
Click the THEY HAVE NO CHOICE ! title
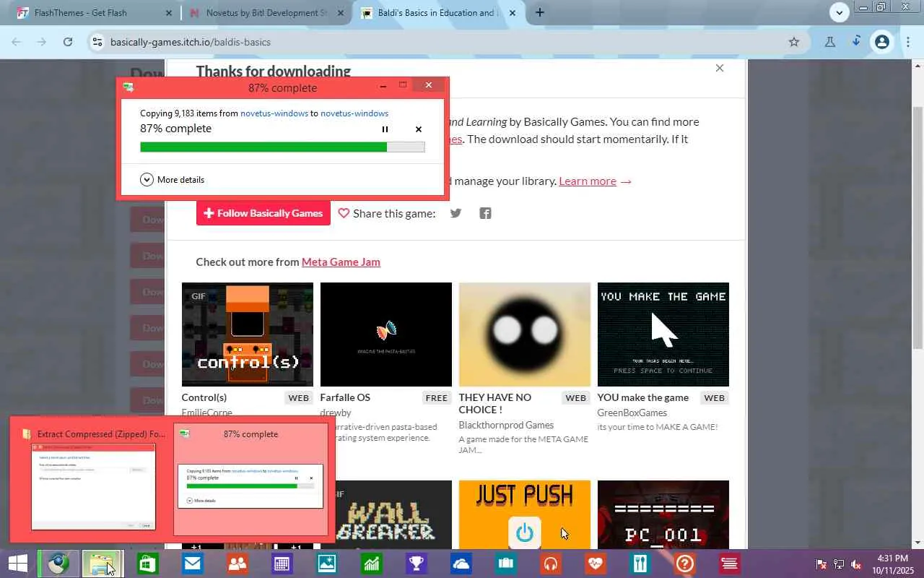495,403
